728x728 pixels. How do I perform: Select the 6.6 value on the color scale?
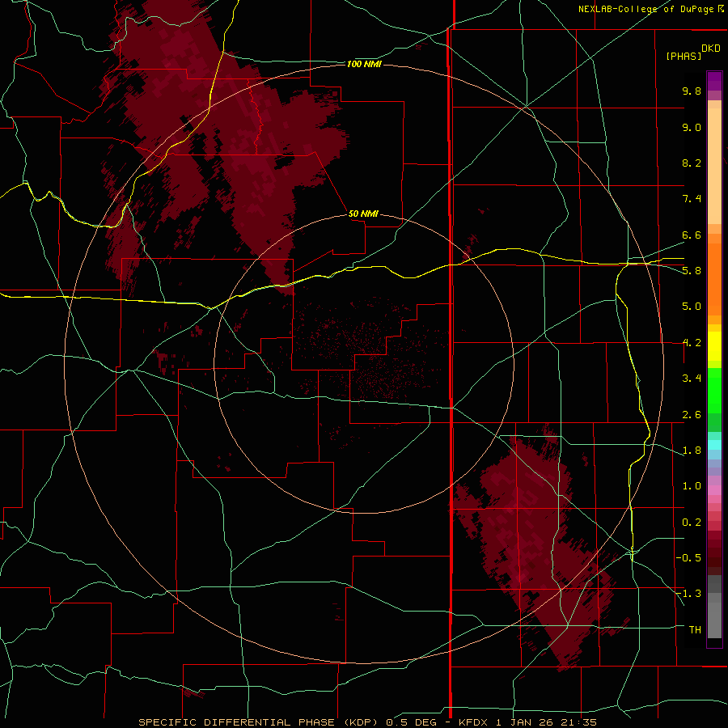click(x=692, y=235)
